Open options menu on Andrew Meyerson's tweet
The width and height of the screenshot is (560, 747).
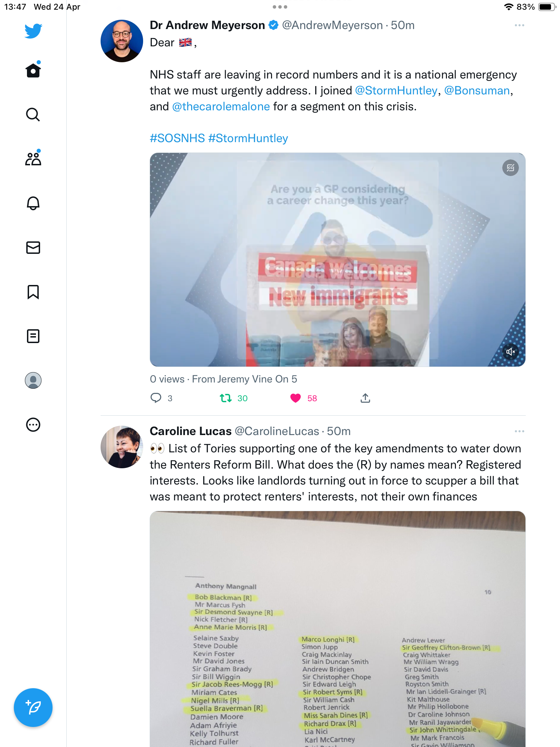pyautogui.click(x=520, y=25)
